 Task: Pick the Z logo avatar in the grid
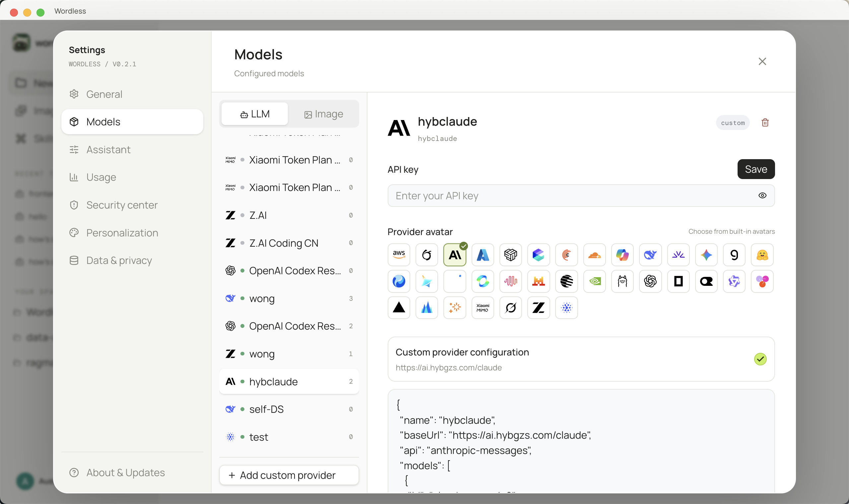[539, 308]
